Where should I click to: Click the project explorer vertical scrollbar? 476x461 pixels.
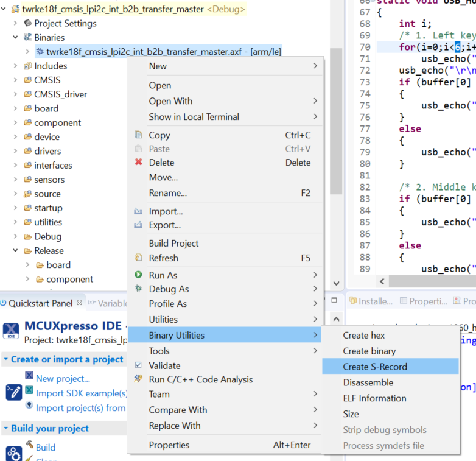pyautogui.click(x=336, y=121)
